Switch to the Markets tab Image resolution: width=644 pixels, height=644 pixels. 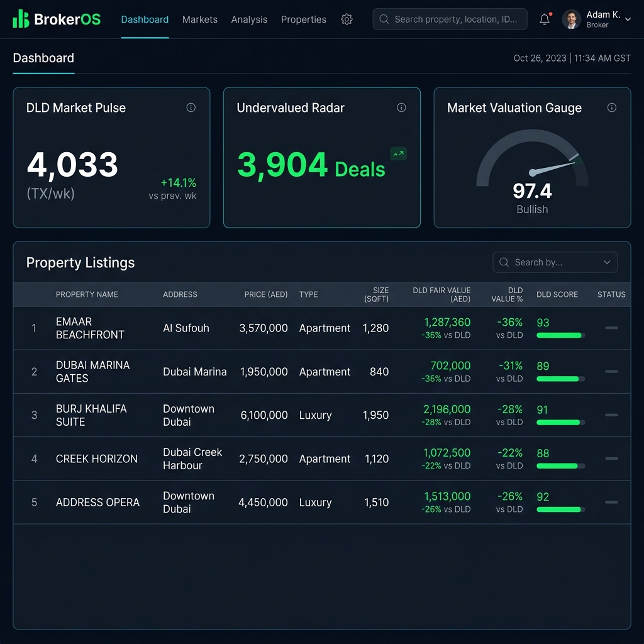tap(199, 19)
